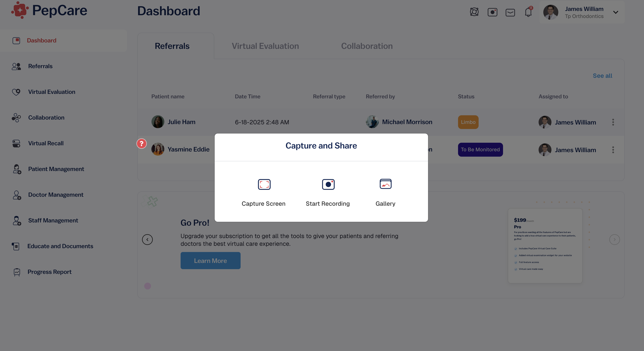Go to the previous promo slide arrow
The image size is (644, 351).
[x=147, y=240]
